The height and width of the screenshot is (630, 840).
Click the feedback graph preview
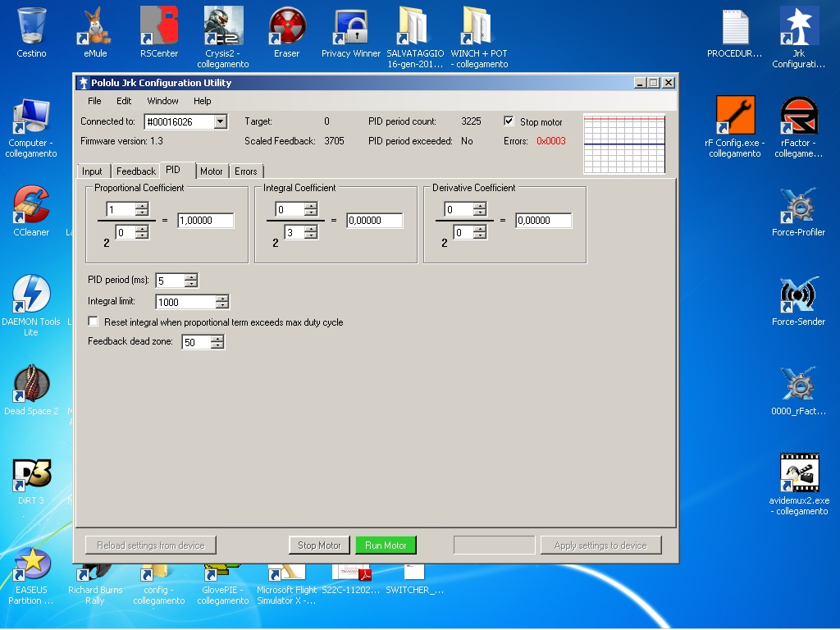point(624,144)
